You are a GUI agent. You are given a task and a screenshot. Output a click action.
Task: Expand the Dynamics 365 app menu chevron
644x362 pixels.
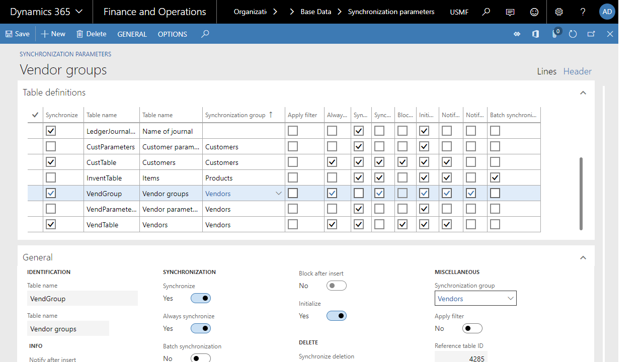point(79,12)
